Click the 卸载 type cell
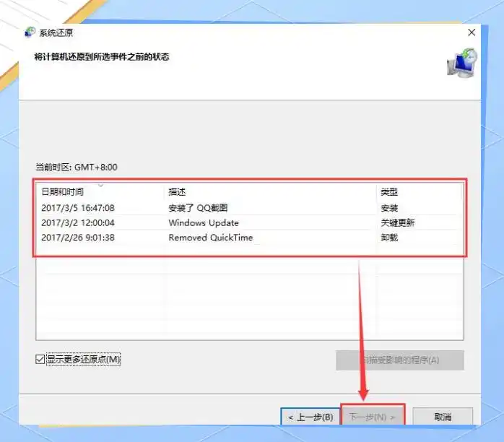 [x=389, y=238]
